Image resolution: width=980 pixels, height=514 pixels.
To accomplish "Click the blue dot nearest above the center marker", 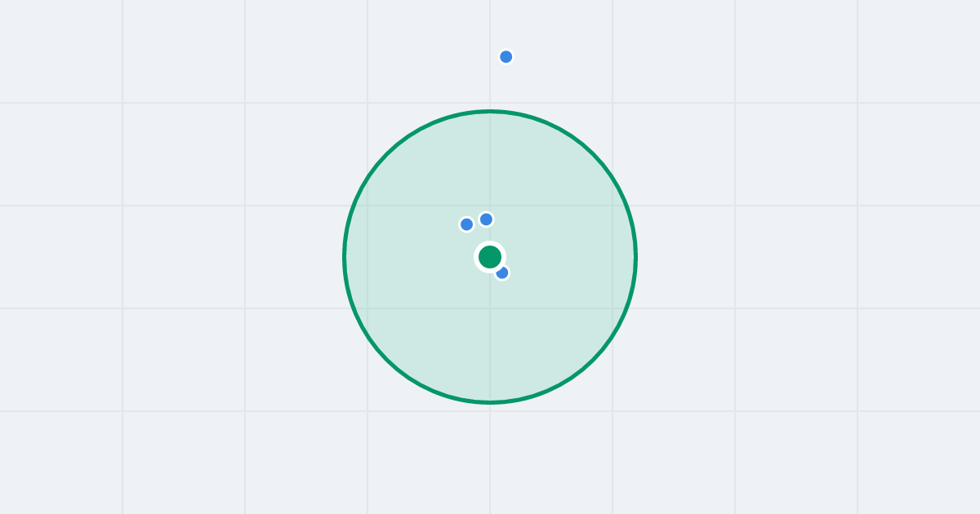I will point(486,219).
